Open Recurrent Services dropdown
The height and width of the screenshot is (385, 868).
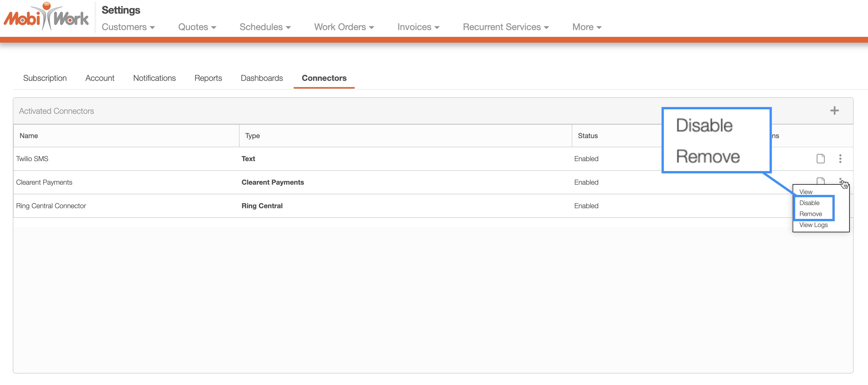(505, 27)
